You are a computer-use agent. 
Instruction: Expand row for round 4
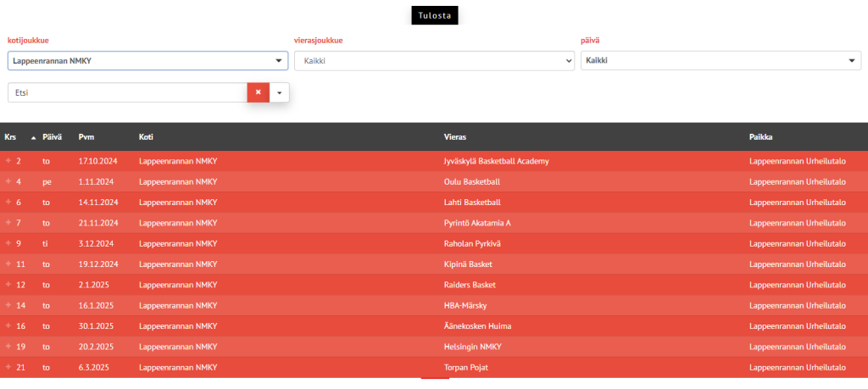click(8, 181)
